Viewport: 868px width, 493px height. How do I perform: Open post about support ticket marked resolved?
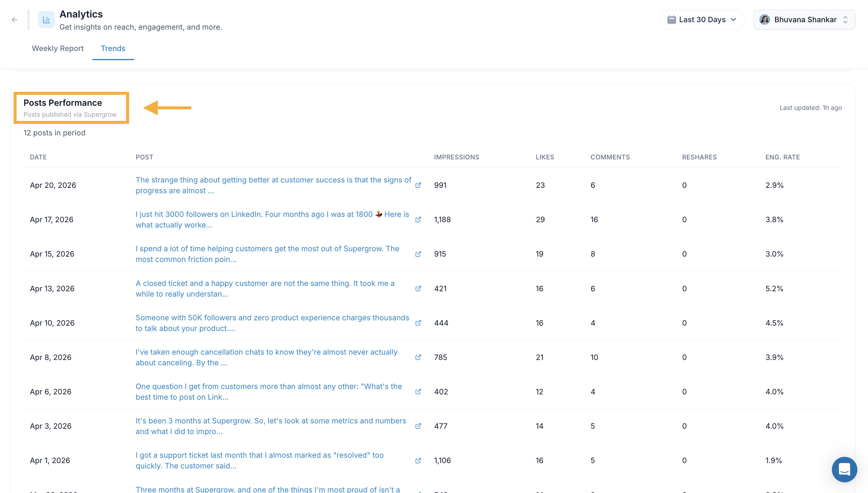[x=259, y=460]
